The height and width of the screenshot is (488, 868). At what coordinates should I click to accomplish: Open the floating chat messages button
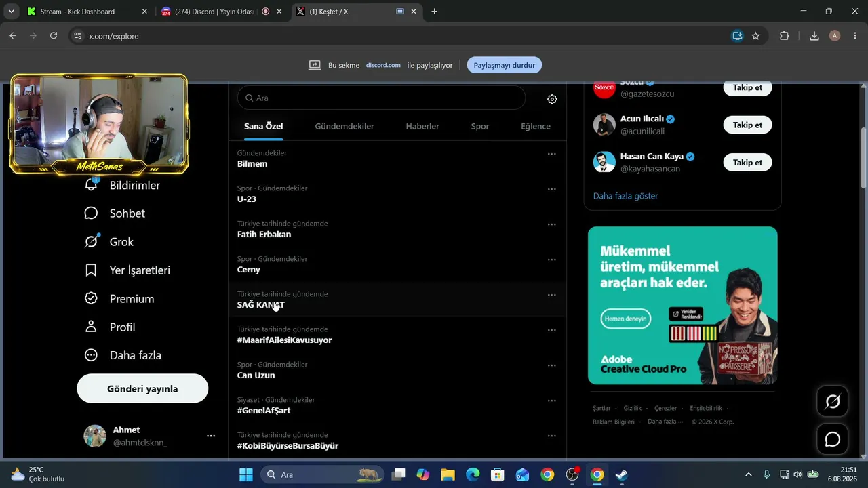tap(832, 439)
